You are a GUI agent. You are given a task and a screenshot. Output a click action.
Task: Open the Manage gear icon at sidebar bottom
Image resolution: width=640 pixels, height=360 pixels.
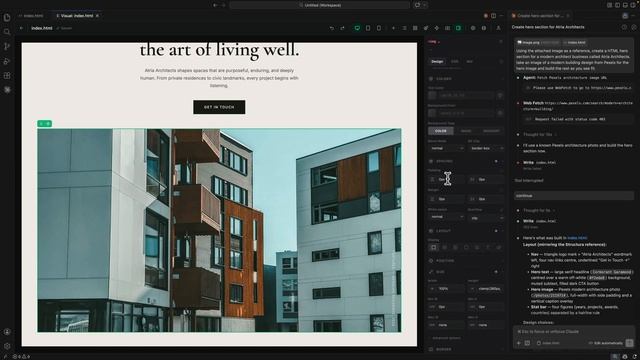7,346
